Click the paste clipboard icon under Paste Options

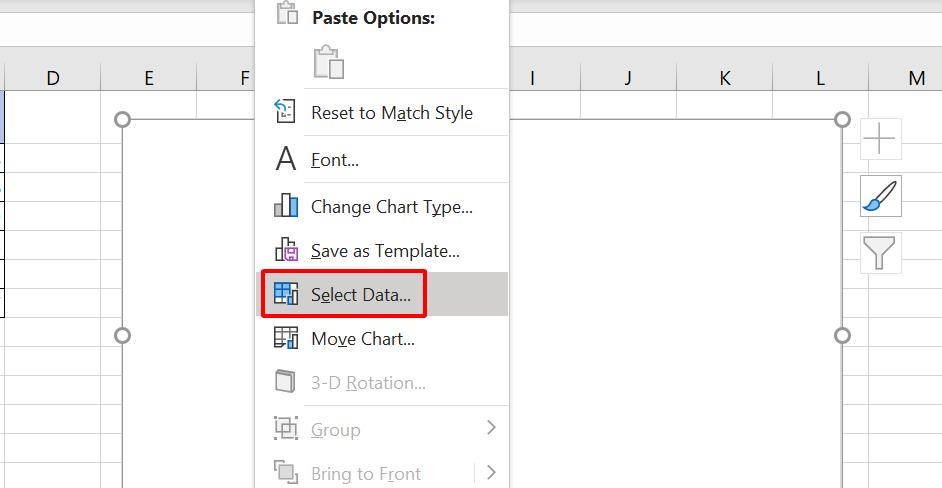click(329, 62)
